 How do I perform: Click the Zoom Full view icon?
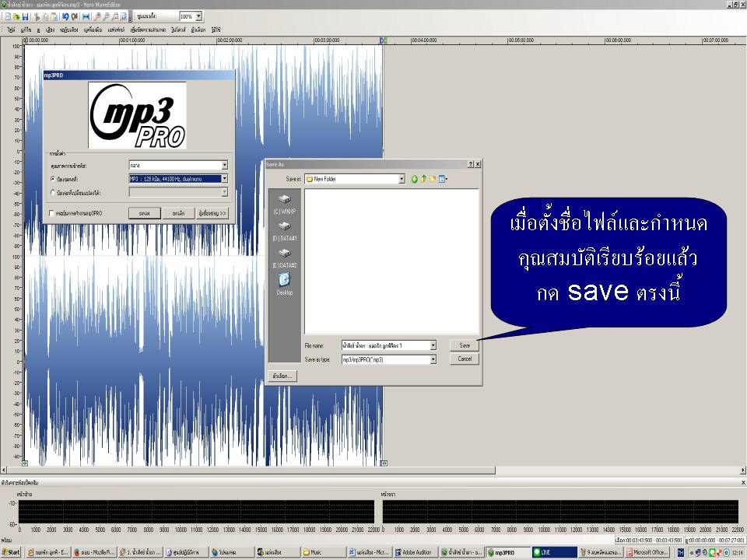click(124, 16)
